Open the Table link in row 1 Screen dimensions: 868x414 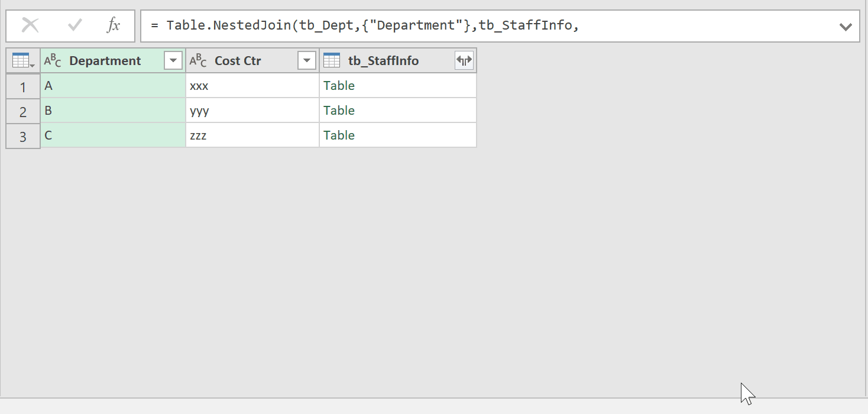(339, 86)
